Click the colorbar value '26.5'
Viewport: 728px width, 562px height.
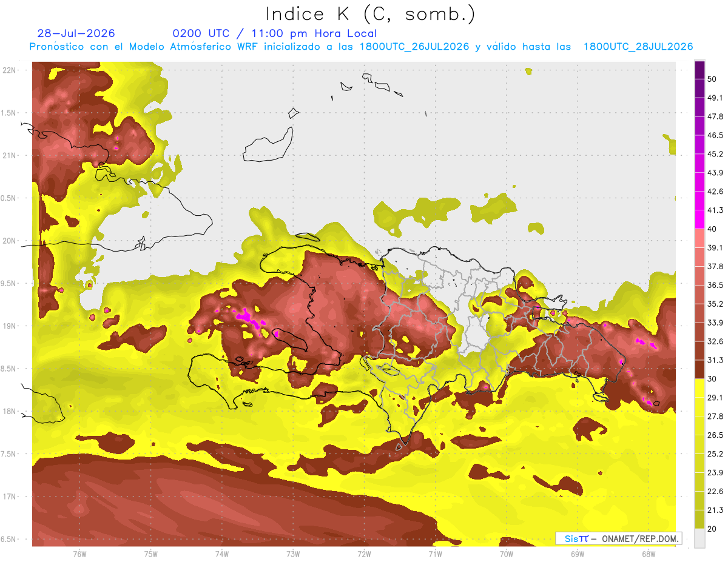(x=715, y=435)
